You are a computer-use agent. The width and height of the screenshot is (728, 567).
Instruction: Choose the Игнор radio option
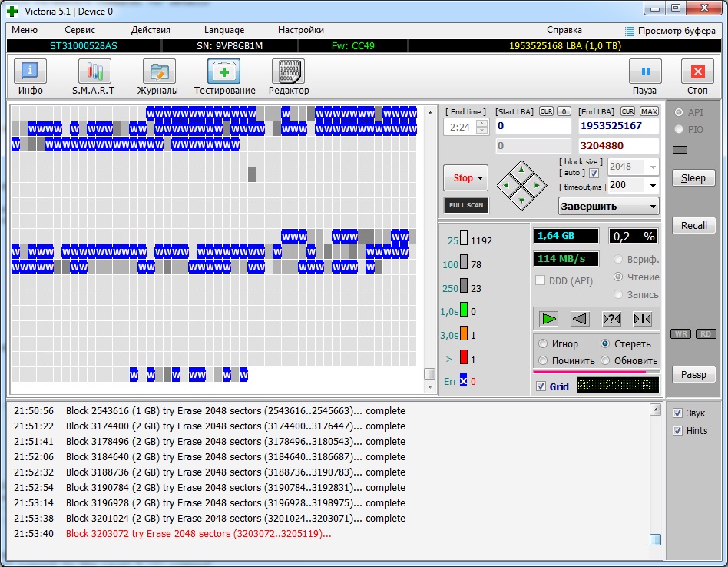pos(544,343)
